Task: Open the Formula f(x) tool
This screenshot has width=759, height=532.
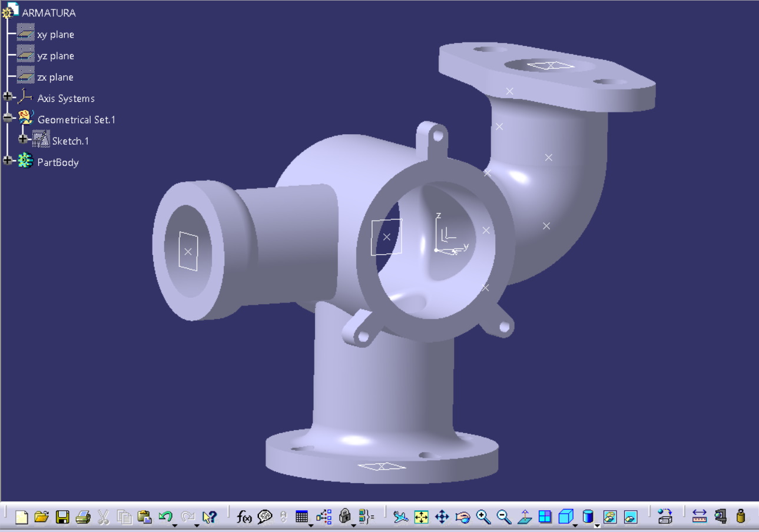Action: tap(244, 517)
